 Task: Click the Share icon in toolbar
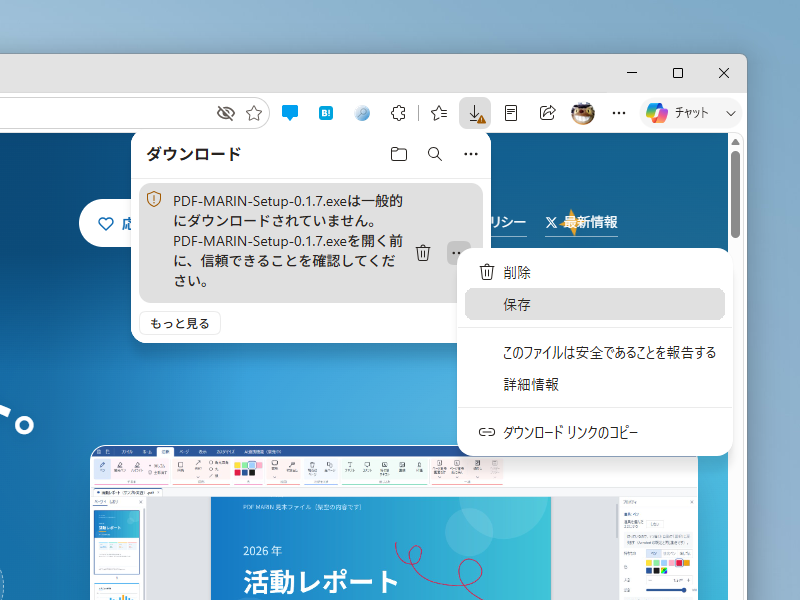tap(547, 113)
